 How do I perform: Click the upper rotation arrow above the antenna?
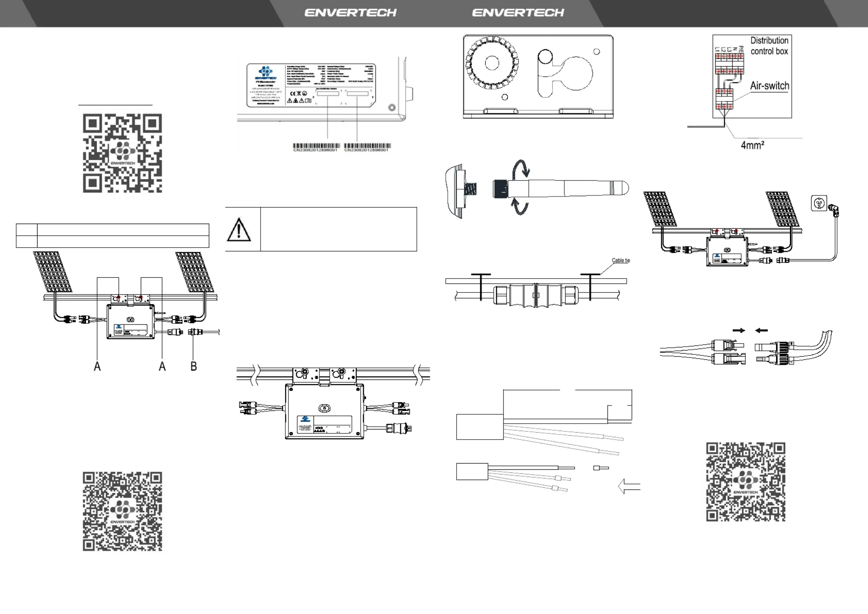click(521, 169)
